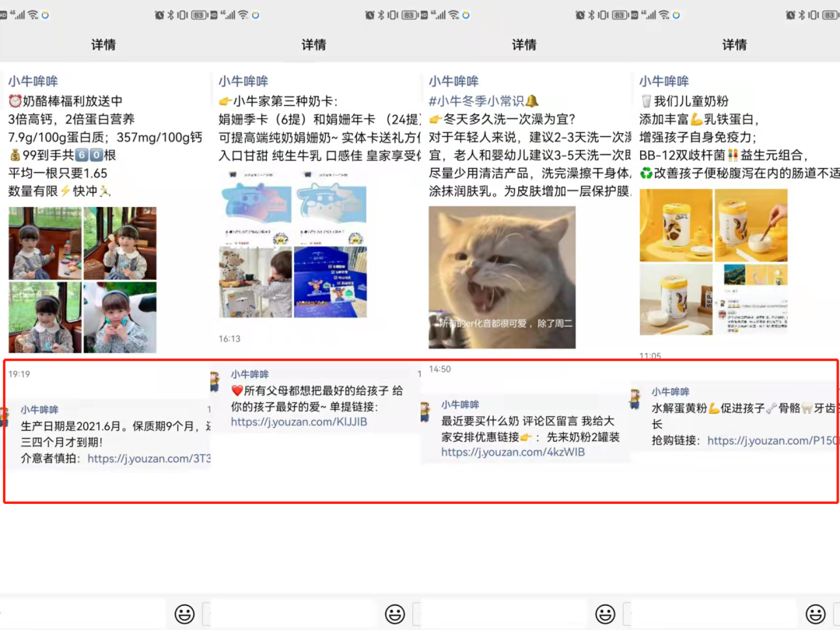Tap commenter avatar beside 所有父母 comment
Image resolution: width=840 pixels, height=630 pixels.
pyautogui.click(x=215, y=381)
